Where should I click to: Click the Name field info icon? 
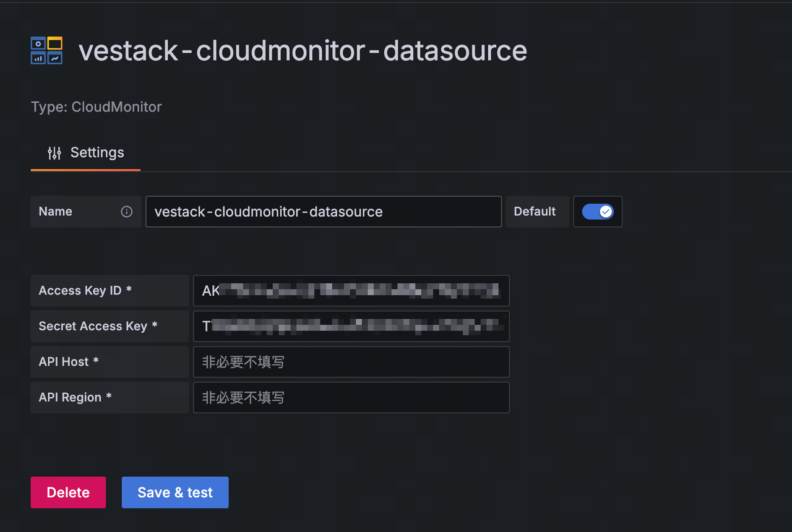click(127, 212)
